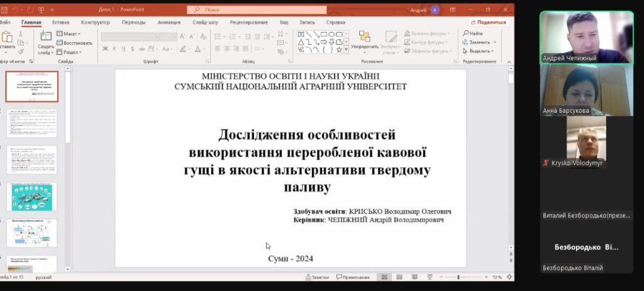Image resolution: width=644 pixels, height=291 pixels.
Task: Clear all formatting icon in Шрифт group
Action: (202, 37)
